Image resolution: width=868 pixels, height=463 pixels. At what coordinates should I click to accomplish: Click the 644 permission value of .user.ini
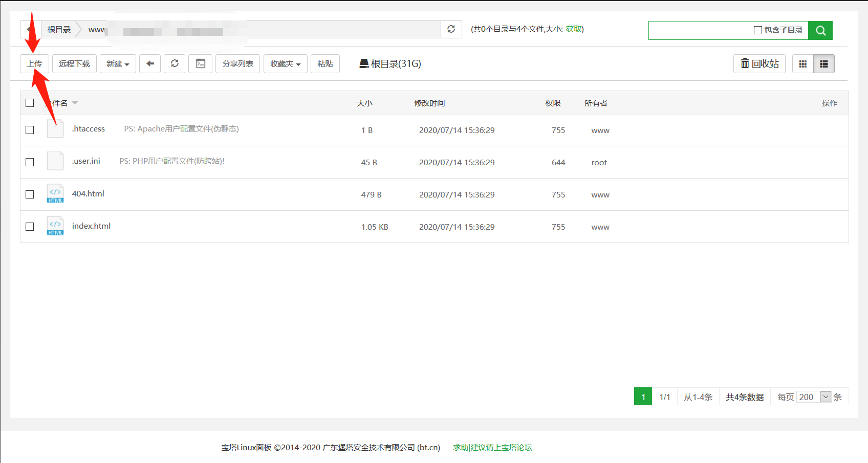[558, 162]
